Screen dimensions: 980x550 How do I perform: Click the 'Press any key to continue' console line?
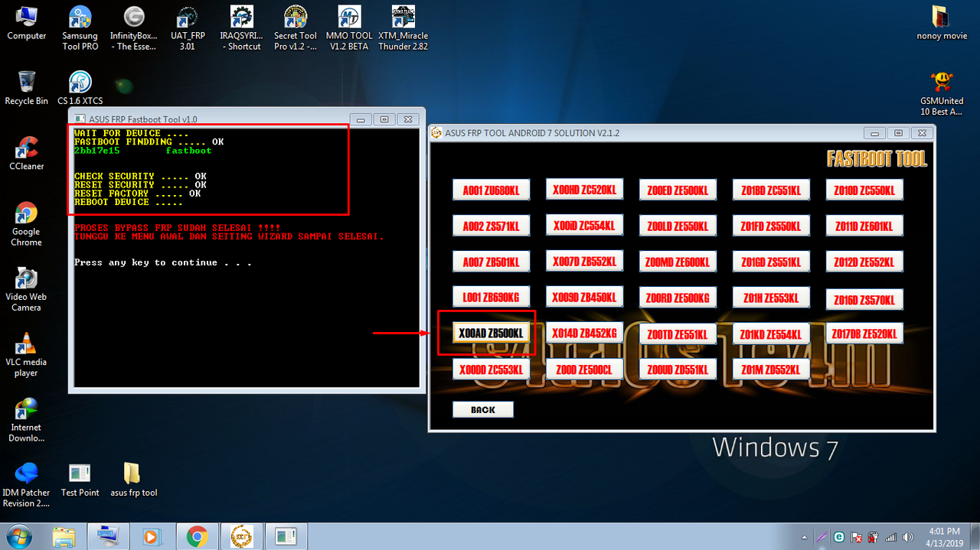163,262
